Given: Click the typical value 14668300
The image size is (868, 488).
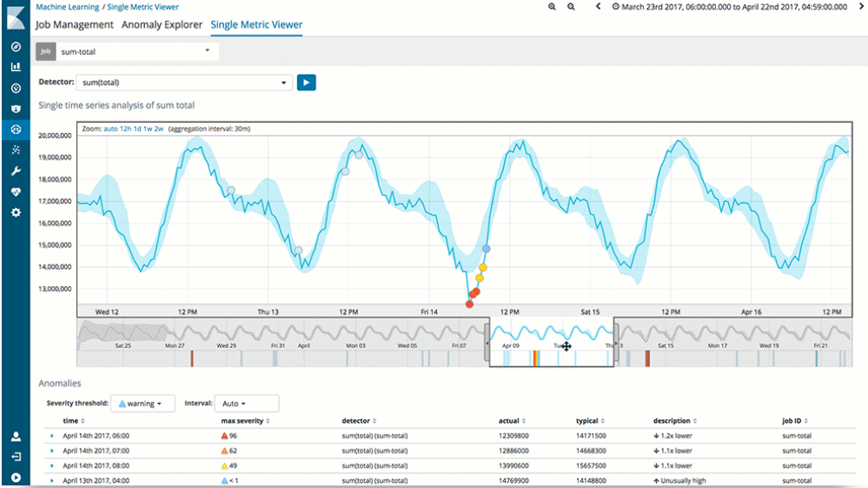Looking at the screenshot, I should [x=591, y=451].
